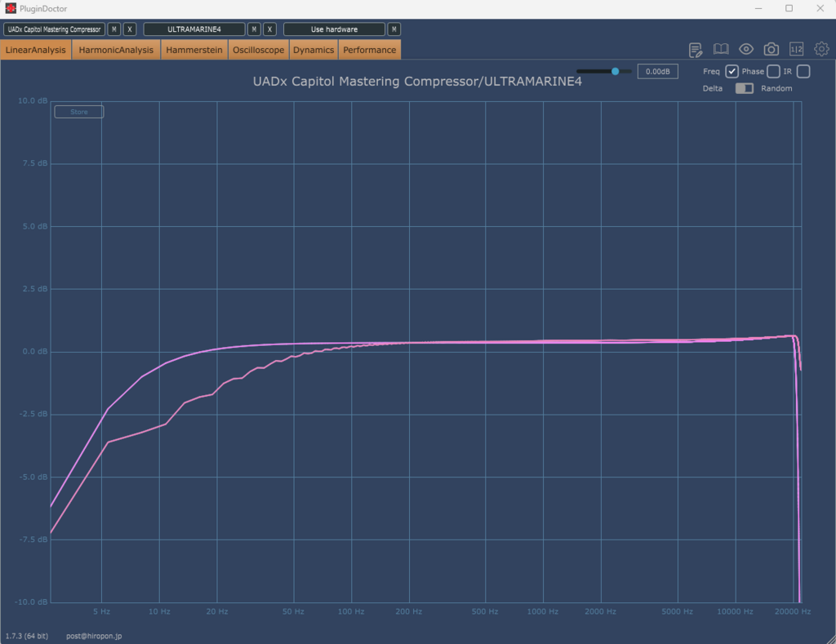Open the UADx Capitol Mastering Compressor plugin slot
The width and height of the screenshot is (836, 644).
click(55, 29)
